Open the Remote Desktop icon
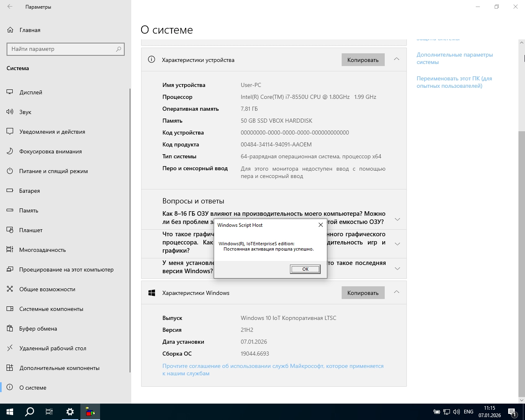The height and width of the screenshot is (420, 525). [10, 348]
